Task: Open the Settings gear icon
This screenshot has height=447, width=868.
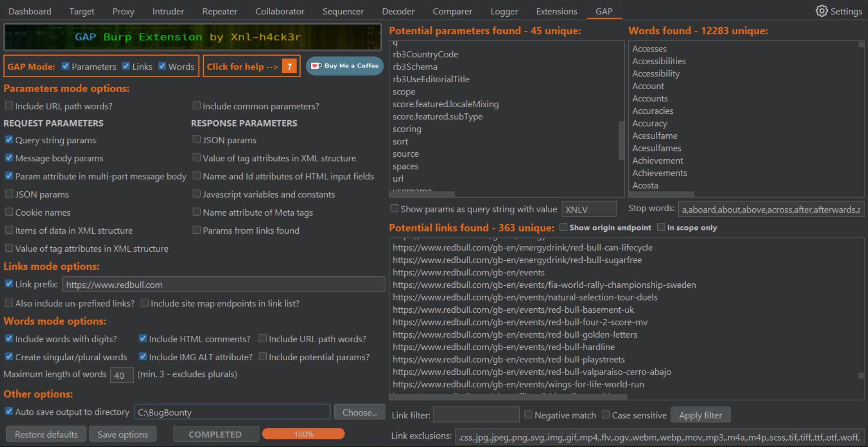Action: [821, 11]
